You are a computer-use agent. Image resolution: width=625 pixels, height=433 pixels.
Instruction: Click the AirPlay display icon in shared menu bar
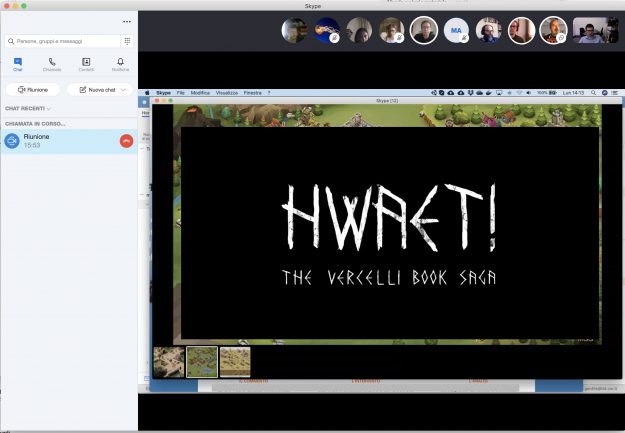click(x=499, y=93)
